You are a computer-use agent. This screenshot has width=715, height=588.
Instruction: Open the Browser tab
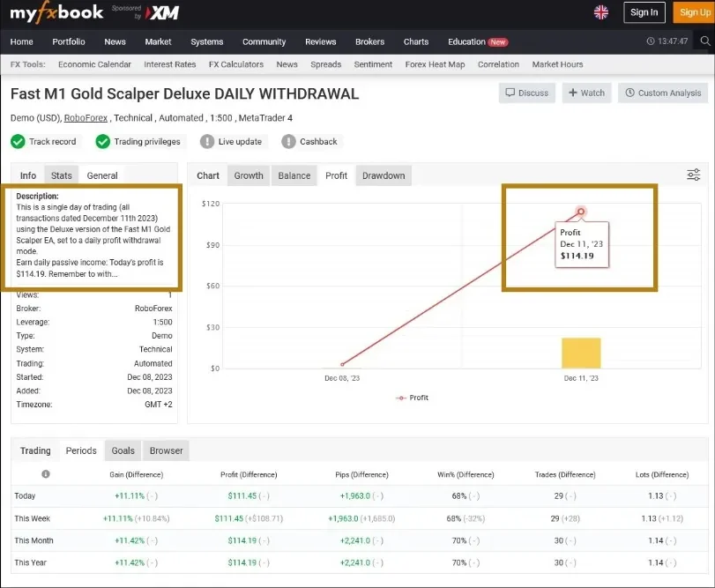point(166,450)
